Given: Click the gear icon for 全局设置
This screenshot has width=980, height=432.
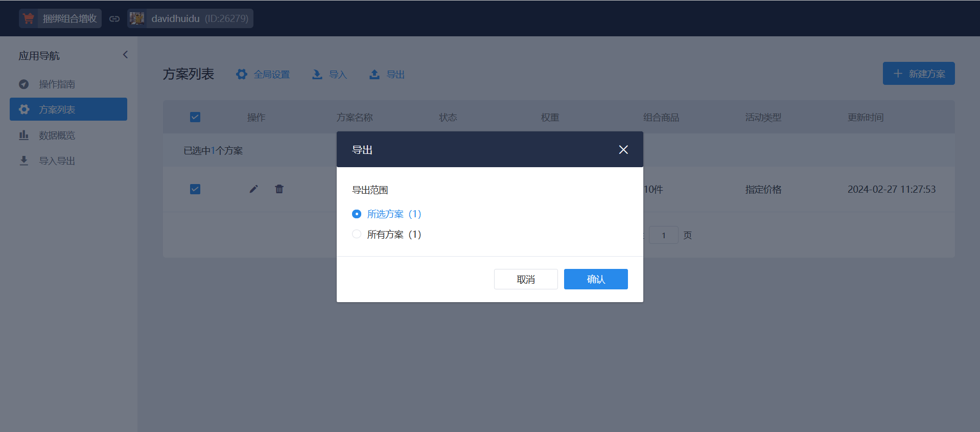Looking at the screenshot, I should [242, 74].
